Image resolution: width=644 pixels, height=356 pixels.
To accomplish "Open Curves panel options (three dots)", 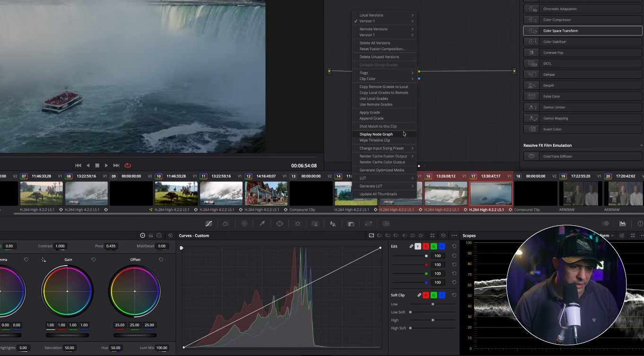I will click(454, 235).
